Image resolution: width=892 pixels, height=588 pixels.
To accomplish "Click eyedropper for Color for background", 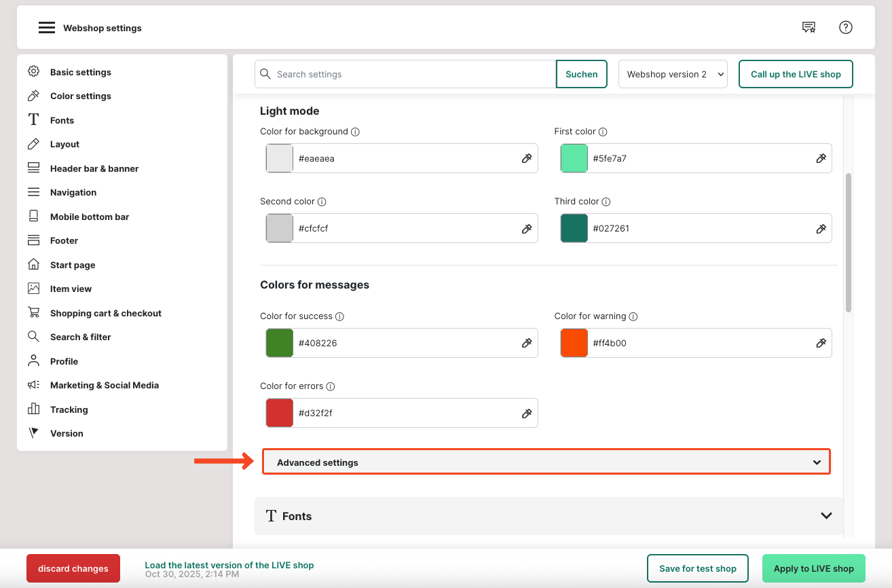I will [527, 158].
